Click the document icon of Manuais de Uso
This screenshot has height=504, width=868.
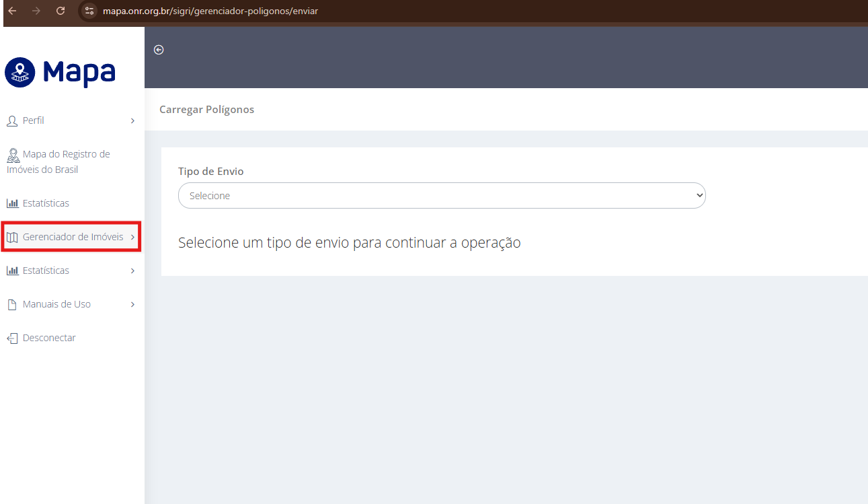(11, 304)
